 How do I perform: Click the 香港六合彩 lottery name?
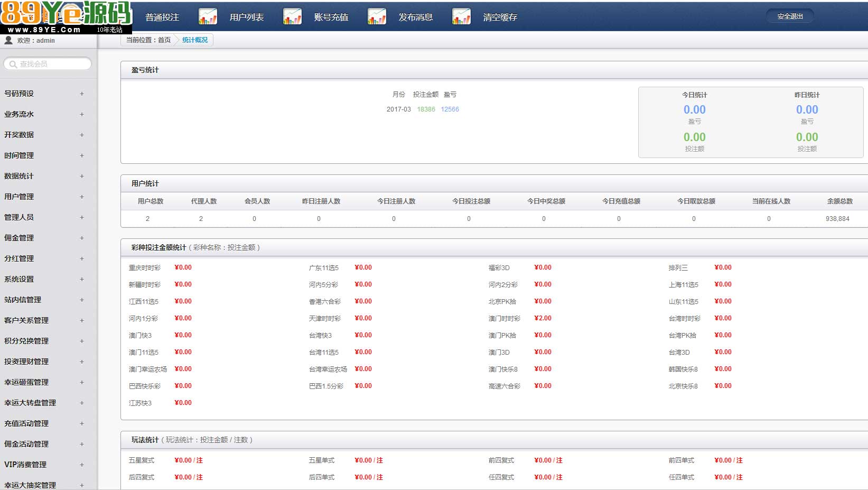(325, 302)
